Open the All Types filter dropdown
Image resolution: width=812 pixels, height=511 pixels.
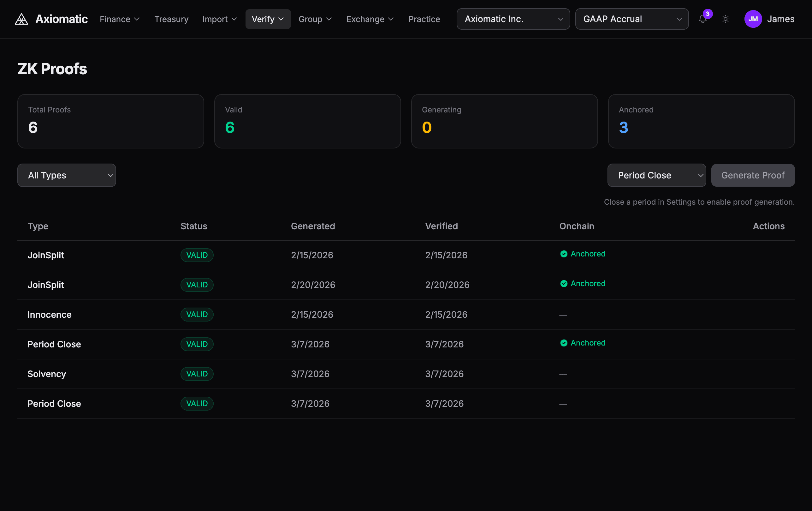point(66,175)
